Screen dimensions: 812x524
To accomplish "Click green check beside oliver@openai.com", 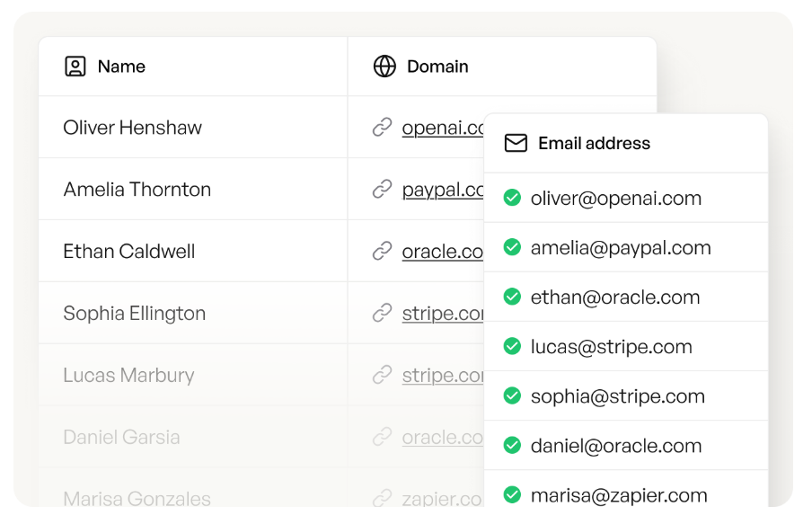I will coord(512,198).
